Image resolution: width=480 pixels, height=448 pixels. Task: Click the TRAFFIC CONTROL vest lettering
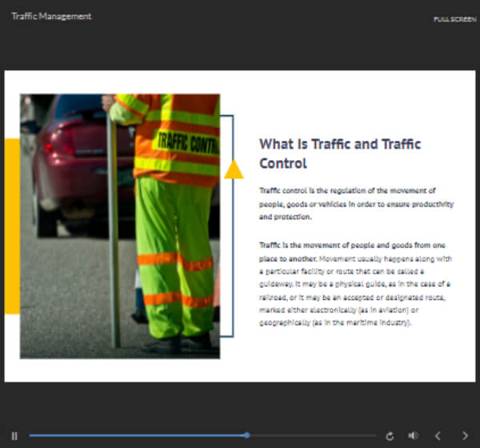187,142
